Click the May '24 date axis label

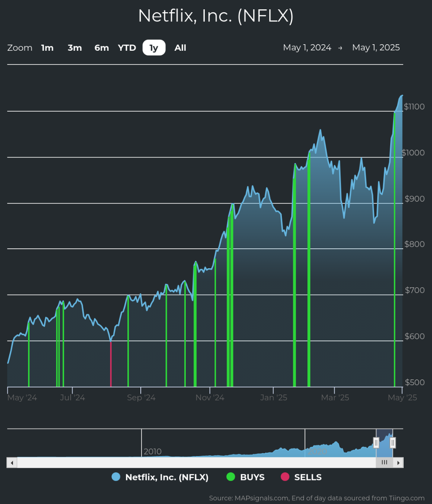[x=22, y=398]
